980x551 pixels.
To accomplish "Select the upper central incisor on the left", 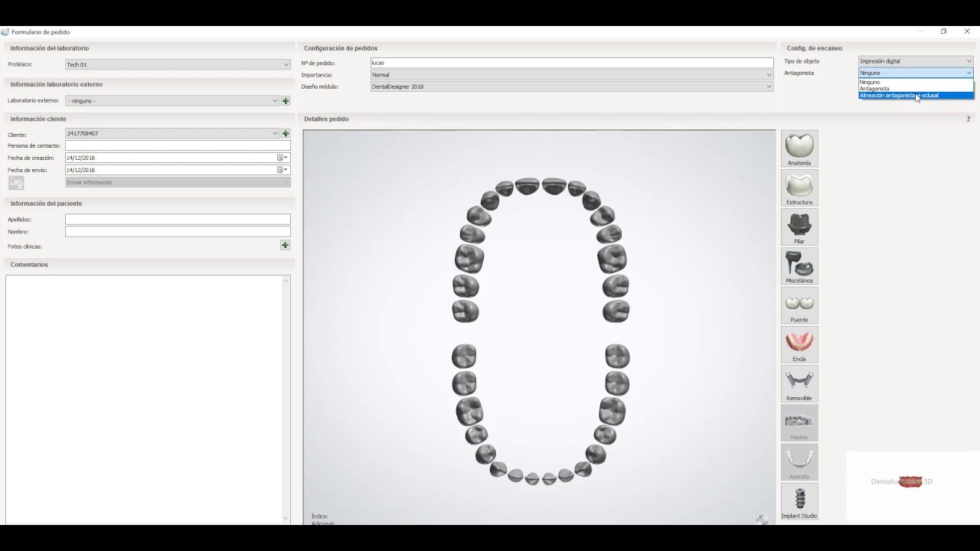I will [x=527, y=186].
